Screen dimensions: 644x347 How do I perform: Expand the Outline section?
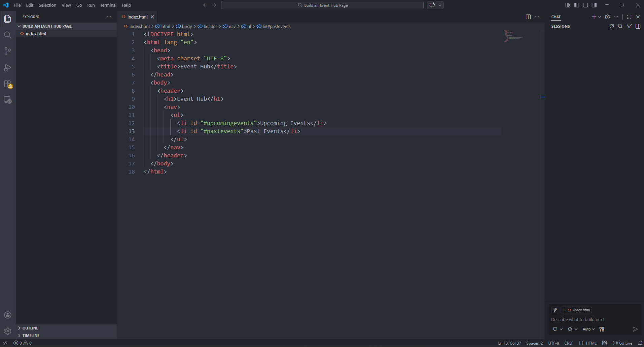pyautogui.click(x=30, y=328)
